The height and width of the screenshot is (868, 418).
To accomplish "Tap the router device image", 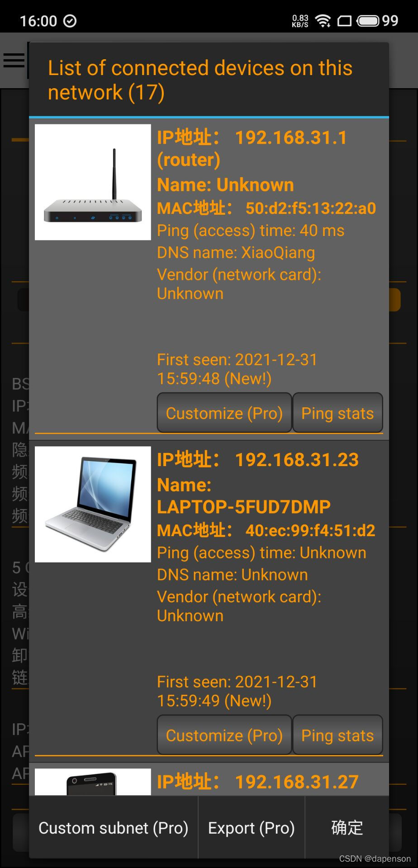I will pyautogui.click(x=93, y=182).
